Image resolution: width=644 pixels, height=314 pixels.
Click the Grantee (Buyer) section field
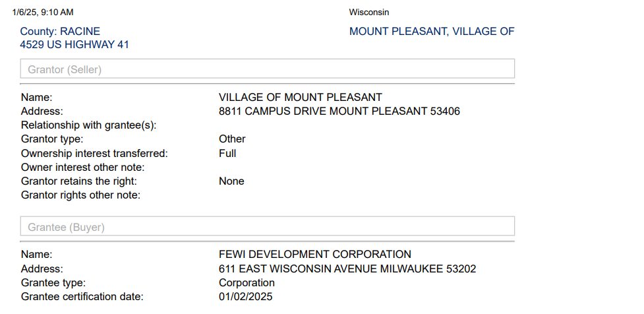(x=267, y=227)
